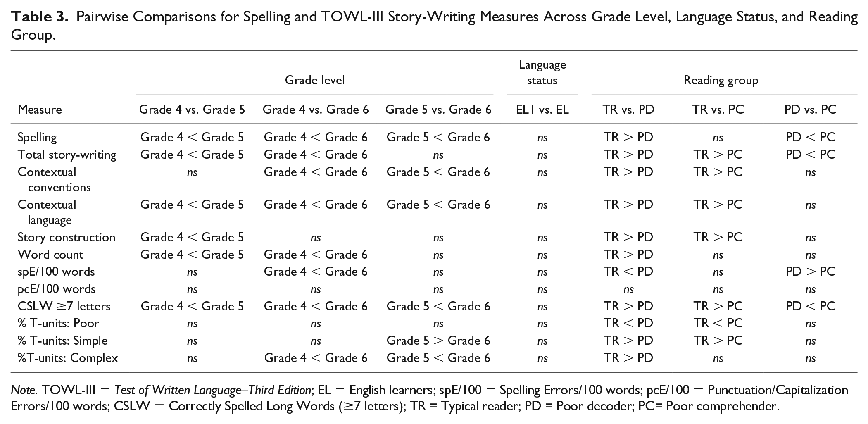Screen dimensions: 868x424
Task: Select the 'Reading group' header
Action: (x=721, y=80)
